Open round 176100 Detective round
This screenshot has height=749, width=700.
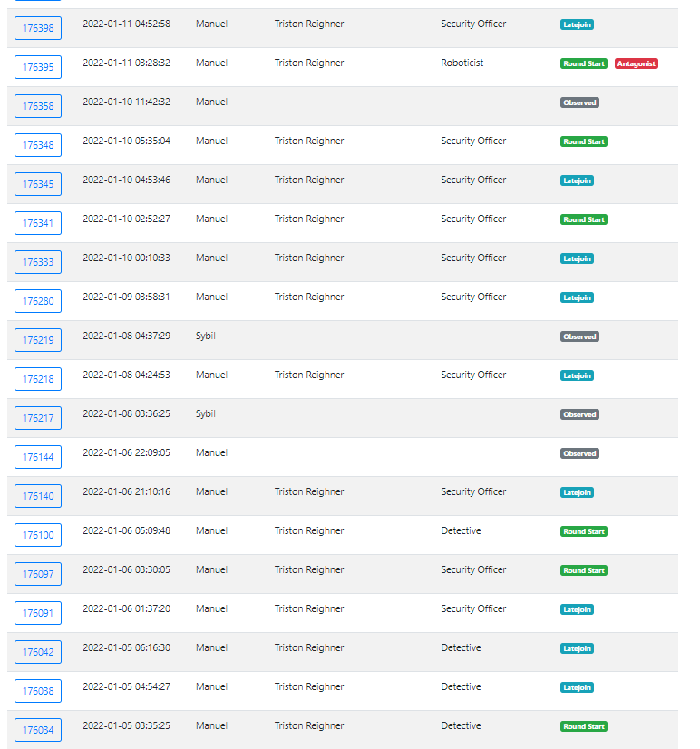pyautogui.click(x=38, y=535)
